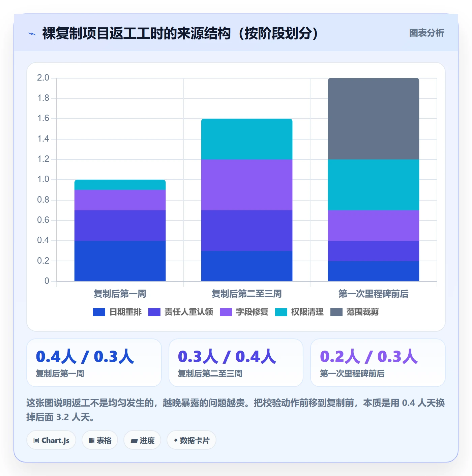Click indigo 责任人重认领 segment in 复制后第一周 bar
The width and height of the screenshot is (472, 476).
coord(120,226)
